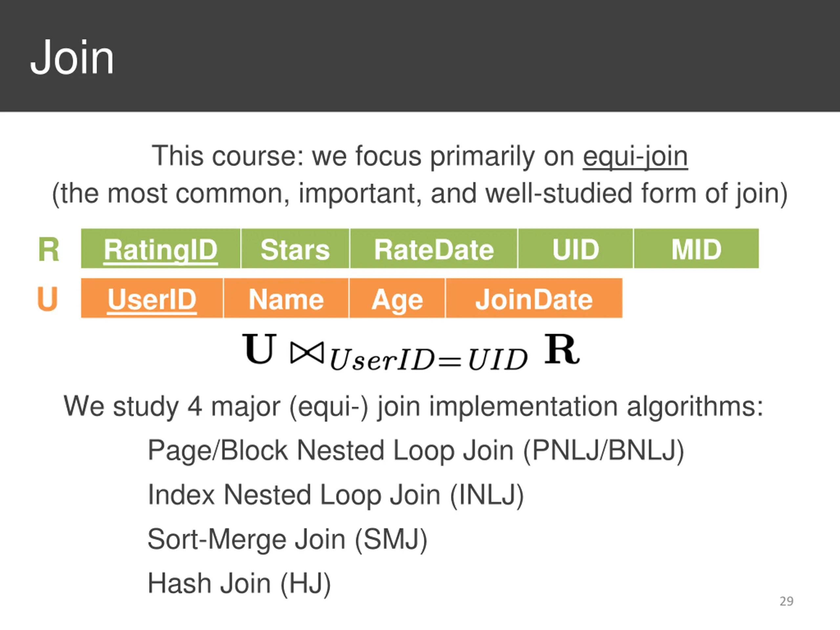Screen dimensions: 840x630
Task: Click the Sort-Merge Join (SMJ) line
Action: 287,540
